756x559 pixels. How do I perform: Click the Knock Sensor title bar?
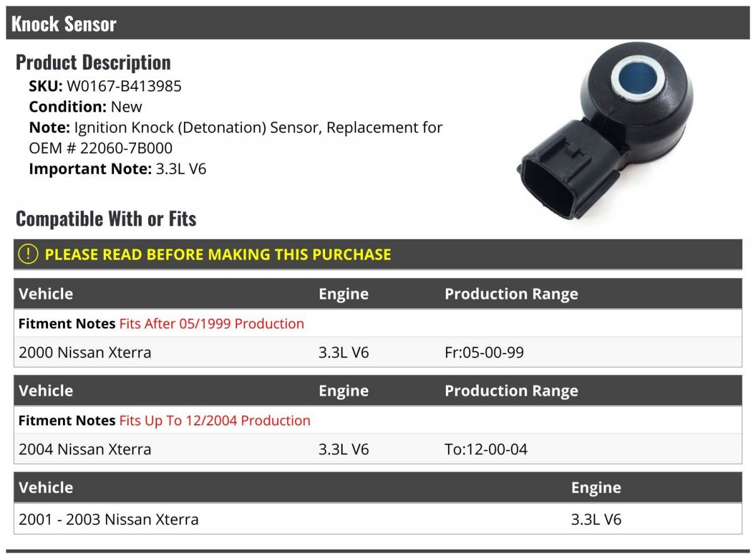[x=378, y=23]
